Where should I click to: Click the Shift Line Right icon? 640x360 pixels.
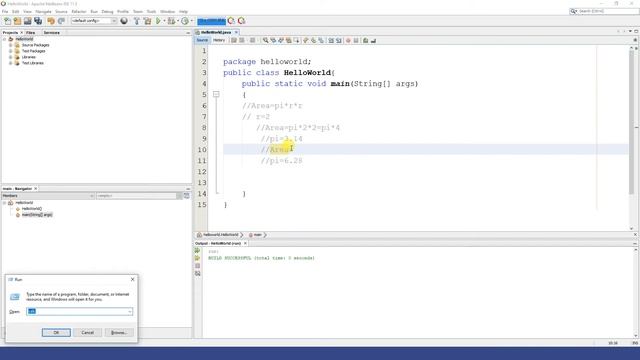coord(339,40)
